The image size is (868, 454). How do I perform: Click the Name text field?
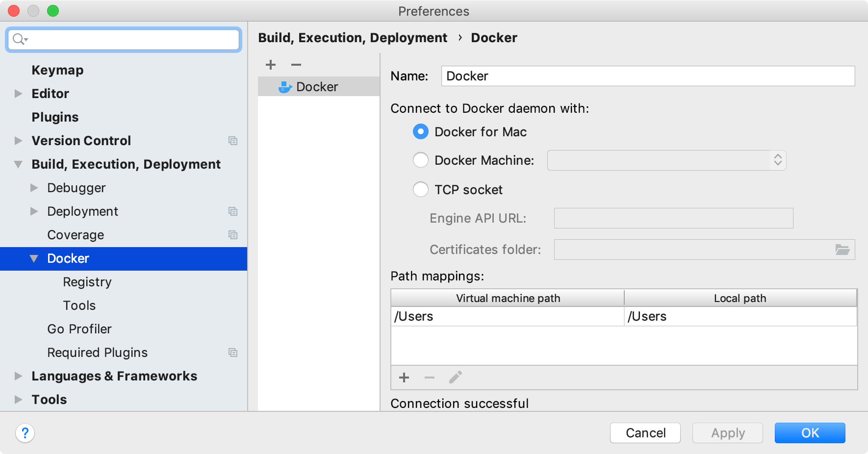(647, 76)
